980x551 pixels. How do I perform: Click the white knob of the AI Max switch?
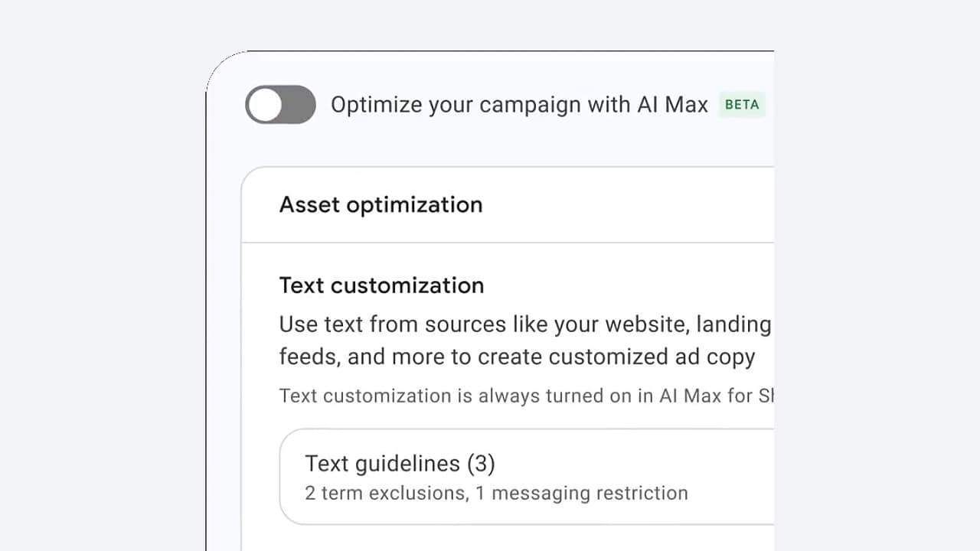(x=266, y=105)
